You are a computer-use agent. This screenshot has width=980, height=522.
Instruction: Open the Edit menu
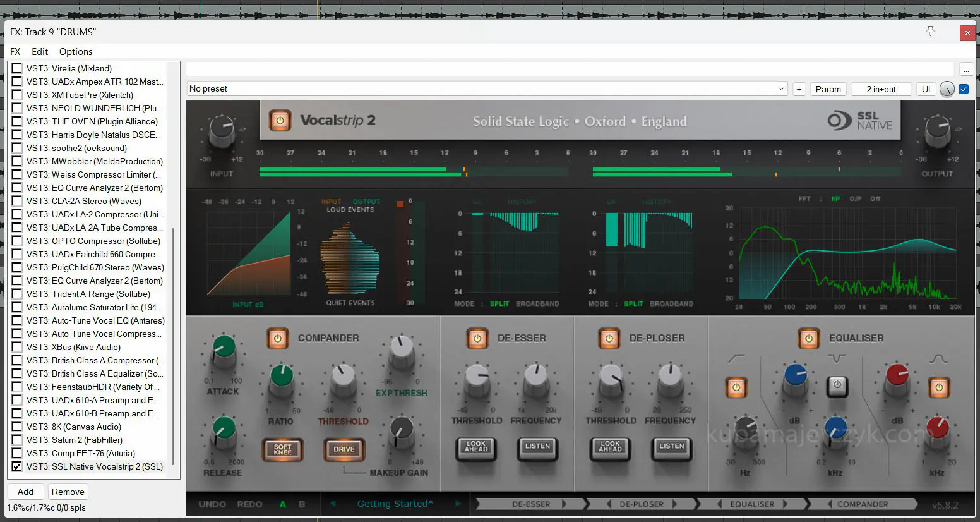[x=40, y=52]
